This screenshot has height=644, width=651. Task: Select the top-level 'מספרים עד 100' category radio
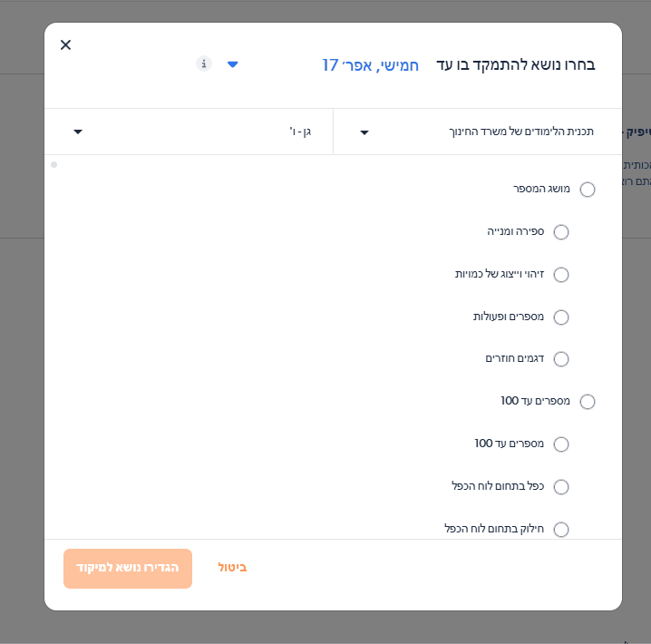(588, 402)
